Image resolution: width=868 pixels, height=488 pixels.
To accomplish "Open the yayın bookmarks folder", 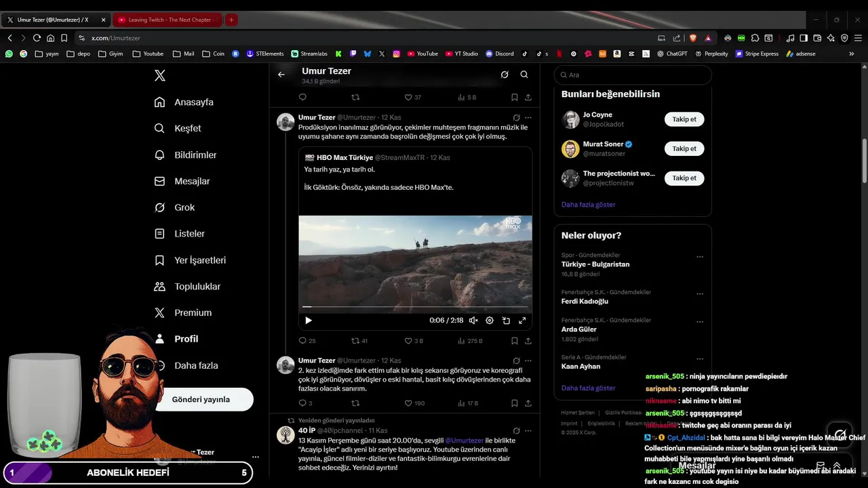I will pos(47,54).
